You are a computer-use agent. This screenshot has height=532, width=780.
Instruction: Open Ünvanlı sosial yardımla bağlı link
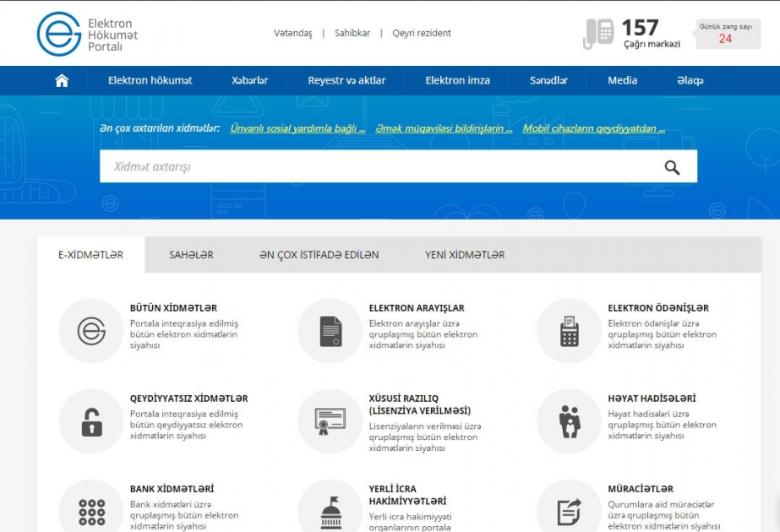coord(297,128)
